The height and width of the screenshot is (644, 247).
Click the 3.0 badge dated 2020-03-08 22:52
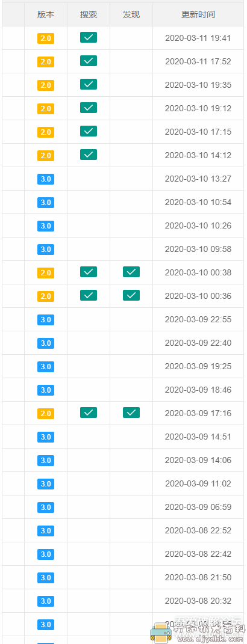coord(46,530)
